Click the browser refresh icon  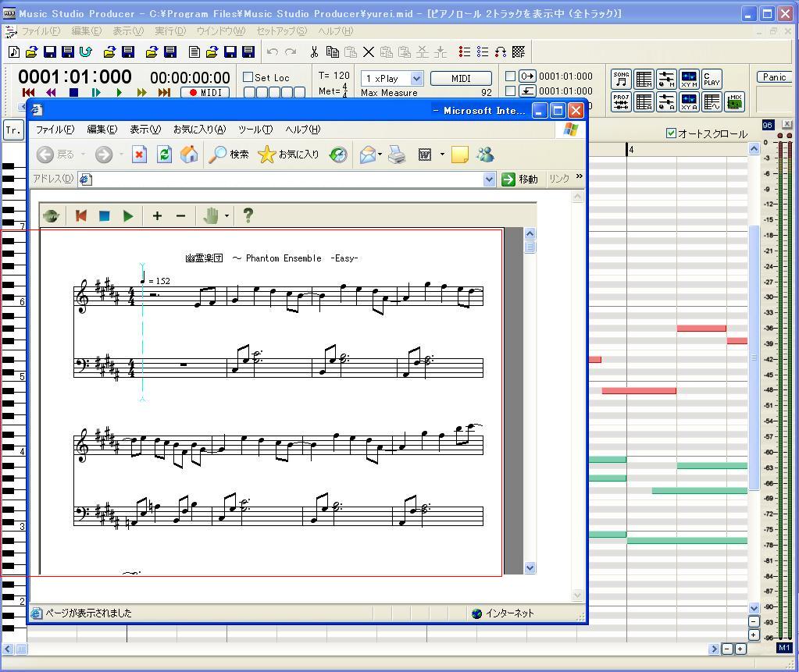click(x=164, y=155)
